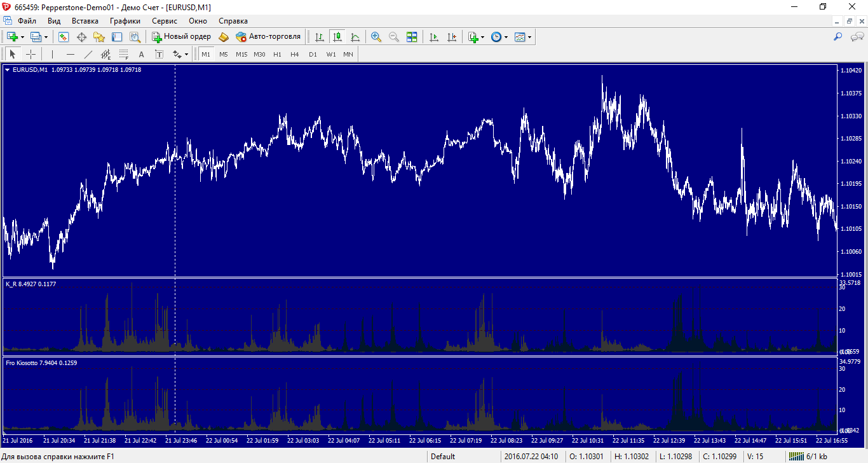Open the Файл menu
The image size is (868, 463).
(27, 21)
